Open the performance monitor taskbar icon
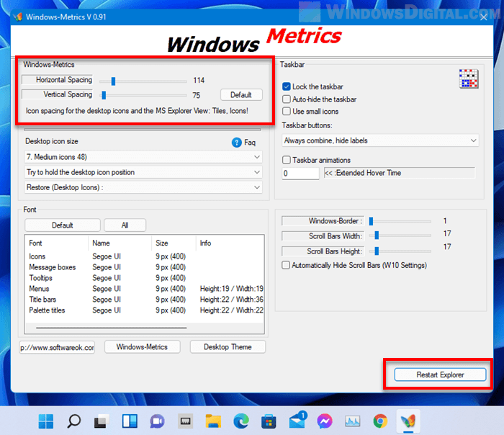Viewport: 504px width, 435px height. [352, 421]
